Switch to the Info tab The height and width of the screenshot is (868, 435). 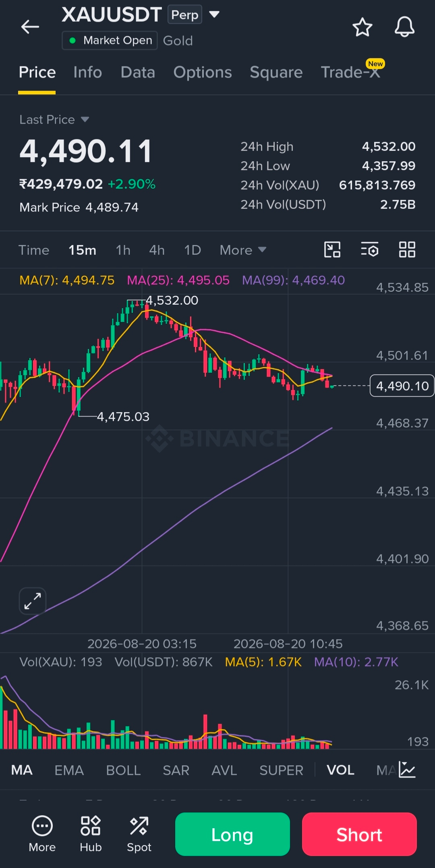(x=87, y=73)
